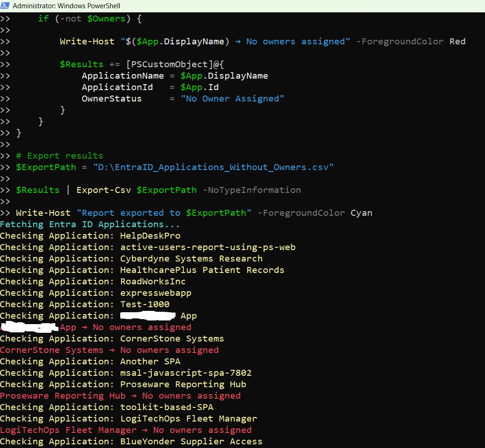Click the 'Test-1000' application name
485x448 pixels.
144,304
